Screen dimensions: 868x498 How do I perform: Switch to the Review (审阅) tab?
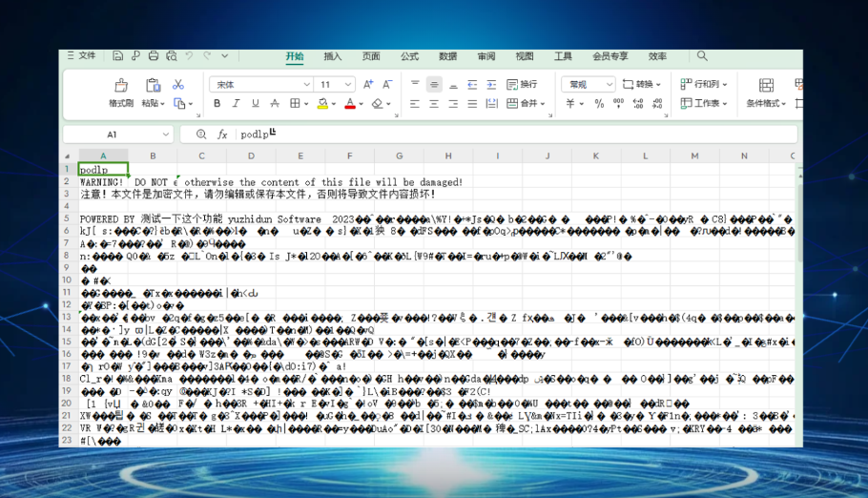pos(486,56)
